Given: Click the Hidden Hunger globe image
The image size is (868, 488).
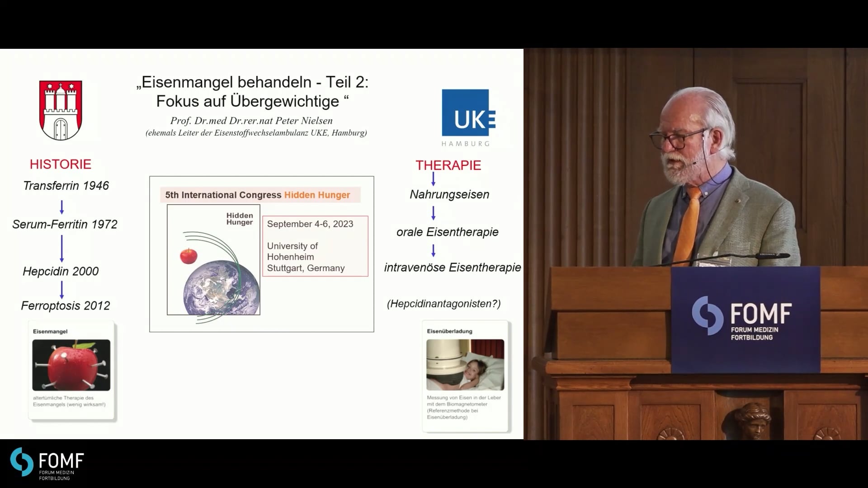Looking at the screenshot, I should (x=222, y=287).
